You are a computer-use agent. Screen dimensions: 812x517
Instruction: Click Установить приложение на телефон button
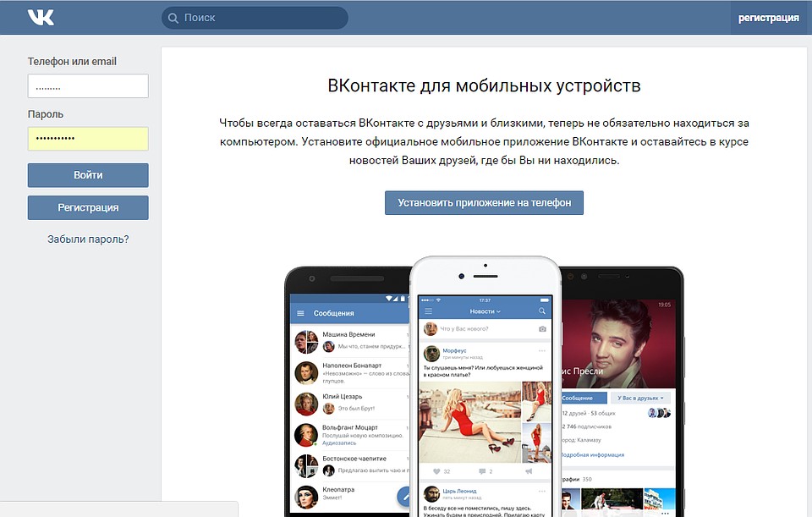(x=484, y=203)
